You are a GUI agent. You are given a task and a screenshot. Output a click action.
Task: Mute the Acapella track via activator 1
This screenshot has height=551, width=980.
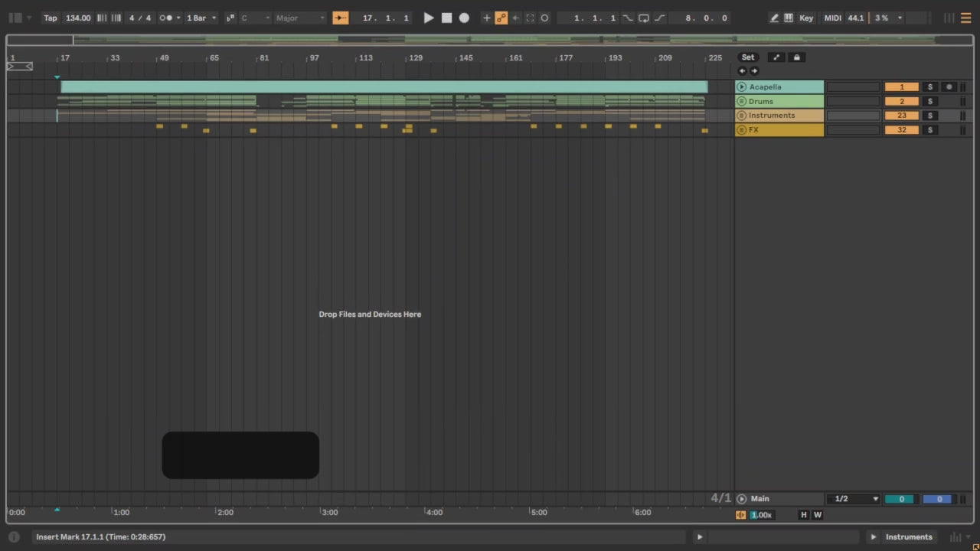pyautogui.click(x=901, y=87)
